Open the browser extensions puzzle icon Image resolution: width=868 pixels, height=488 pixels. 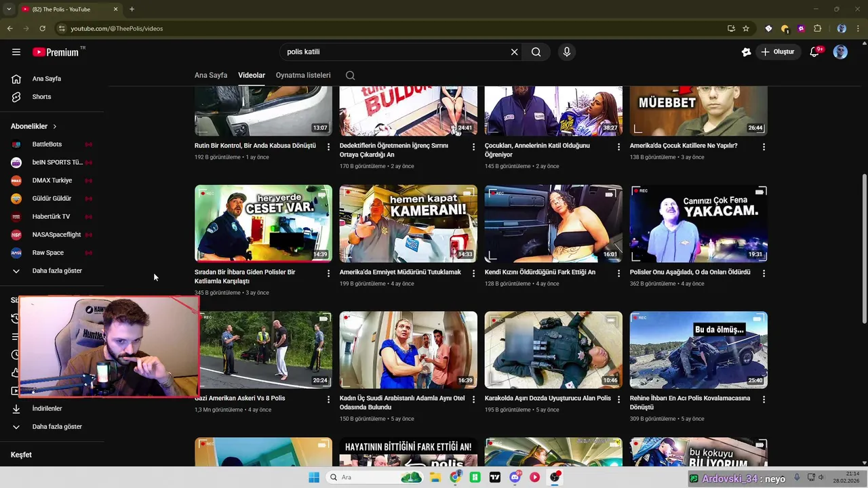pos(817,28)
